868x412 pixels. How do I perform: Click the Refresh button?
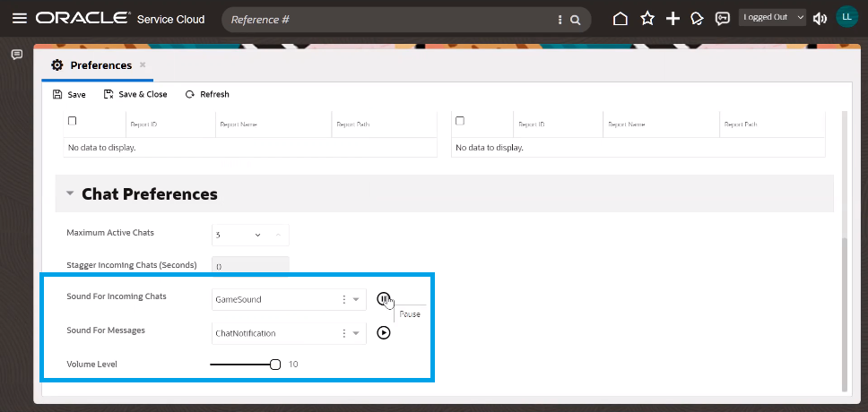pyautogui.click(x=207, y=94)
